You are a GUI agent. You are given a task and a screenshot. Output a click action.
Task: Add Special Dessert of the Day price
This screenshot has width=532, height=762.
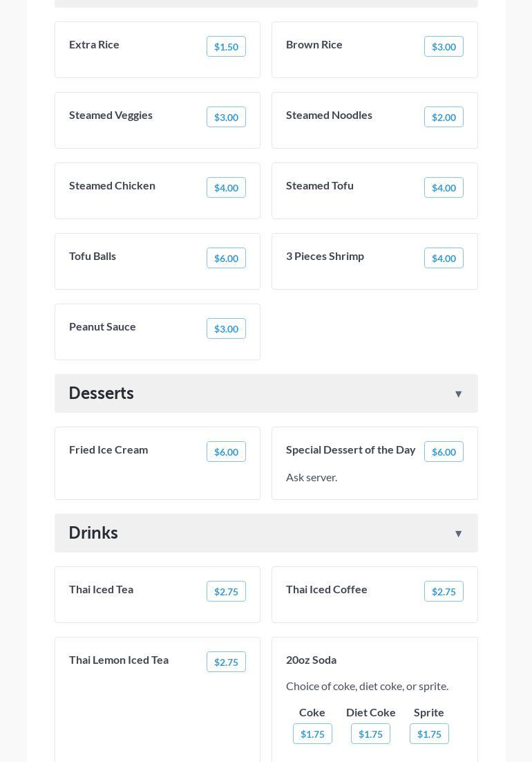(x=444, y=452)
